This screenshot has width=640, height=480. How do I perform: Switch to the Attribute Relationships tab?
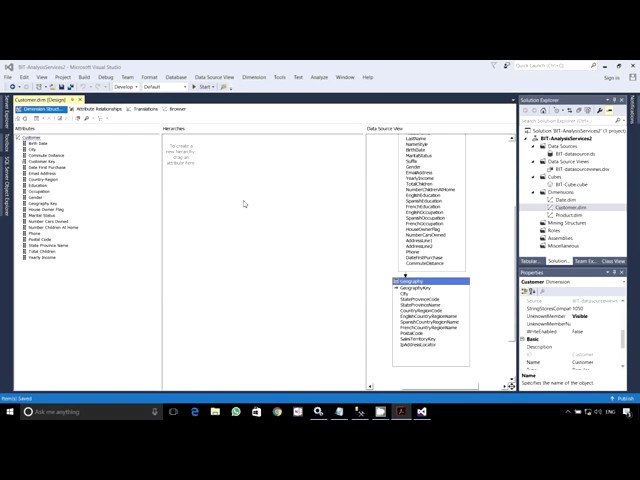pyautogui.click(x=96, y=109)
